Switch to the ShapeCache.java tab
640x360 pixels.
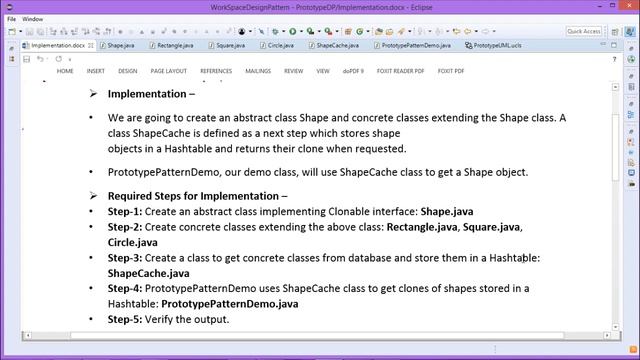click(333, 45)
